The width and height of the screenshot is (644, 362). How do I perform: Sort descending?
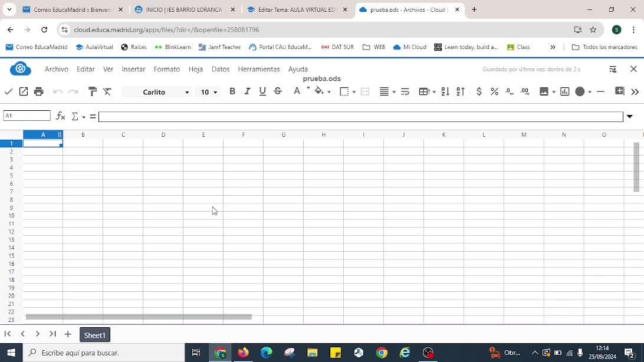[461, 91]
